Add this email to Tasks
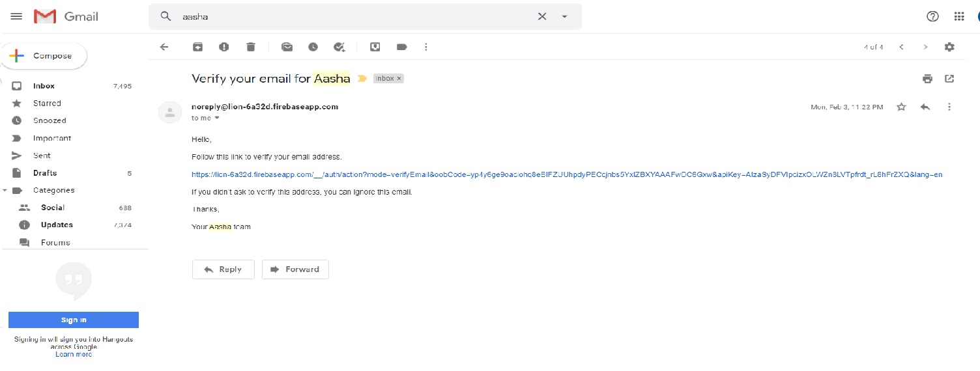The height and width of the screenshot is (371, 980). [x=339, y=47]
